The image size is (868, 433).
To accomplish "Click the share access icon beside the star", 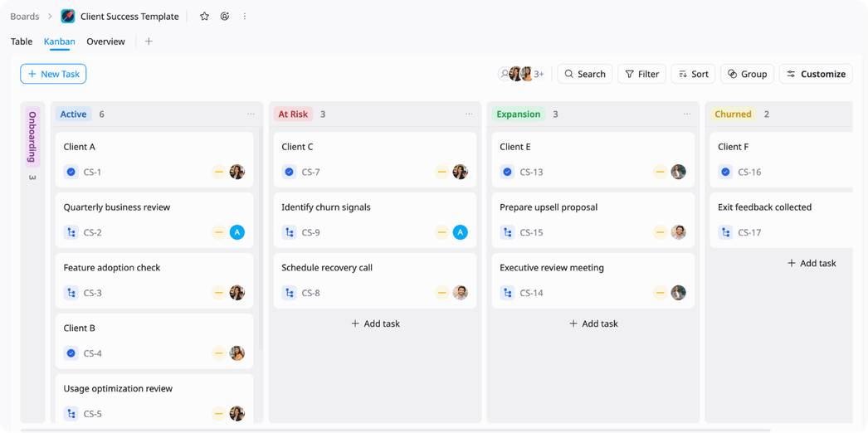I will [x=225, y=17].
